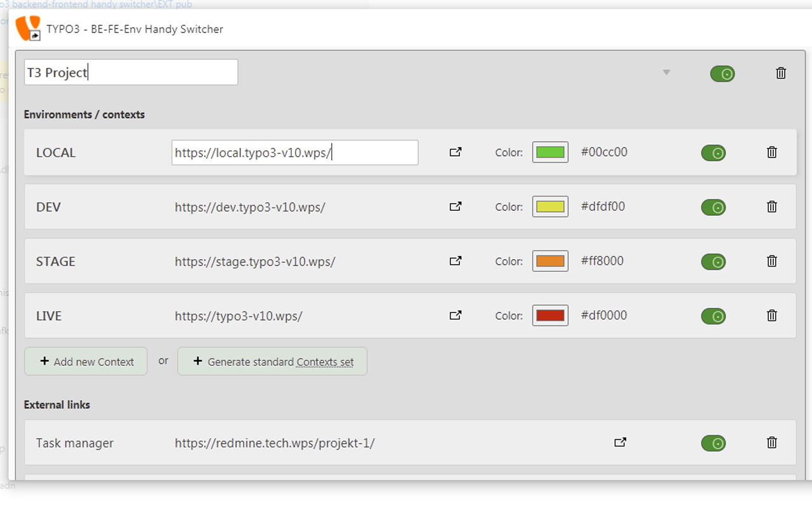Click hex value #00cc00
This screenshot has width=812, height=508.
[x=604, y=152]
